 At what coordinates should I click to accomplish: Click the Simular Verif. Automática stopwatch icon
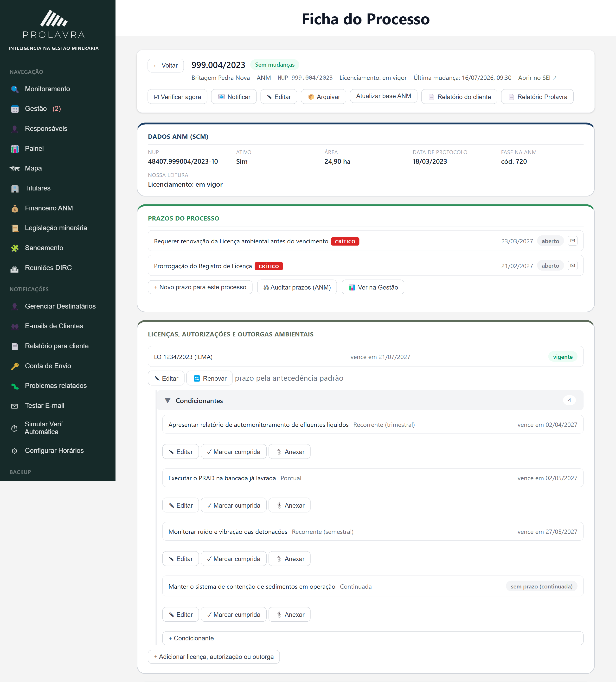(14, 428)
